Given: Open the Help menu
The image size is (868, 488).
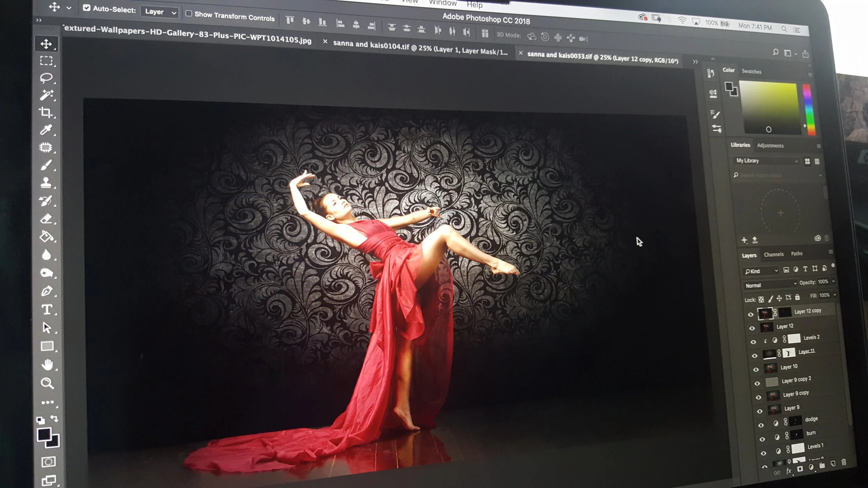Looking at the screenshot, I should 474,5.
